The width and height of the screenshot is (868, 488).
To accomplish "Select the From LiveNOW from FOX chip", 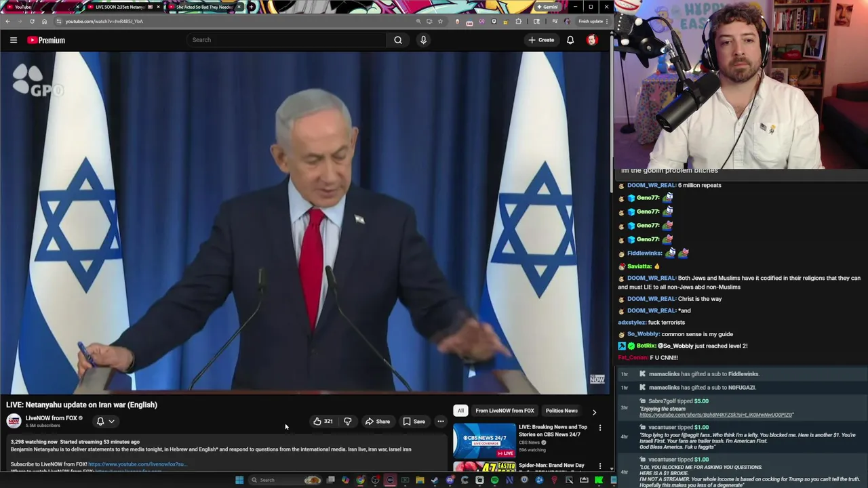I will tap(505, 411).
